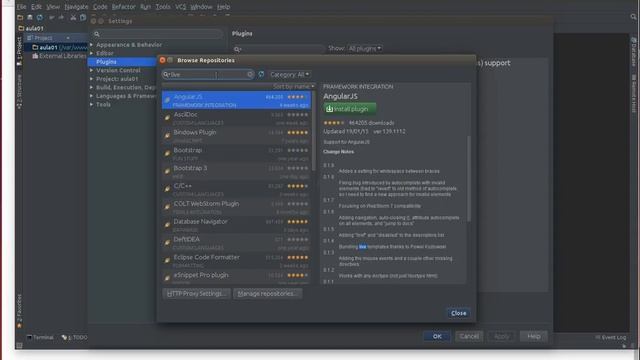Open the Terminal tool window

coord(40,337)
